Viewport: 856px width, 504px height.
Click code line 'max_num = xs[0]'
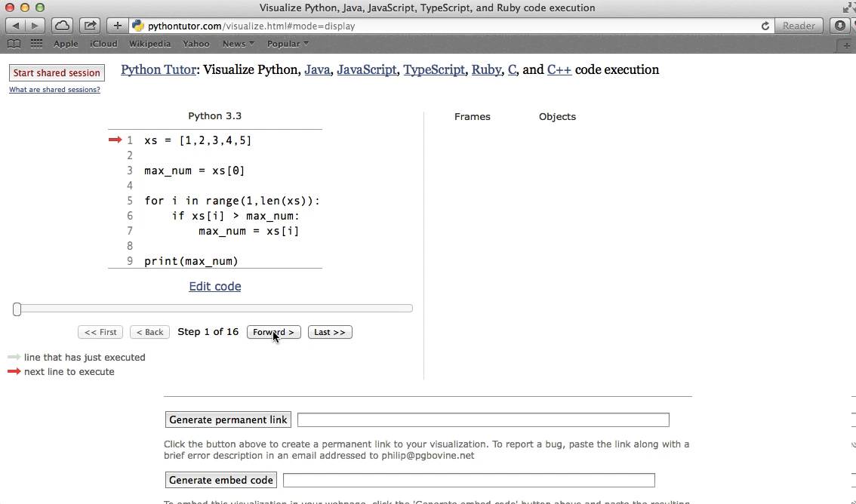[x=194, y=171]
